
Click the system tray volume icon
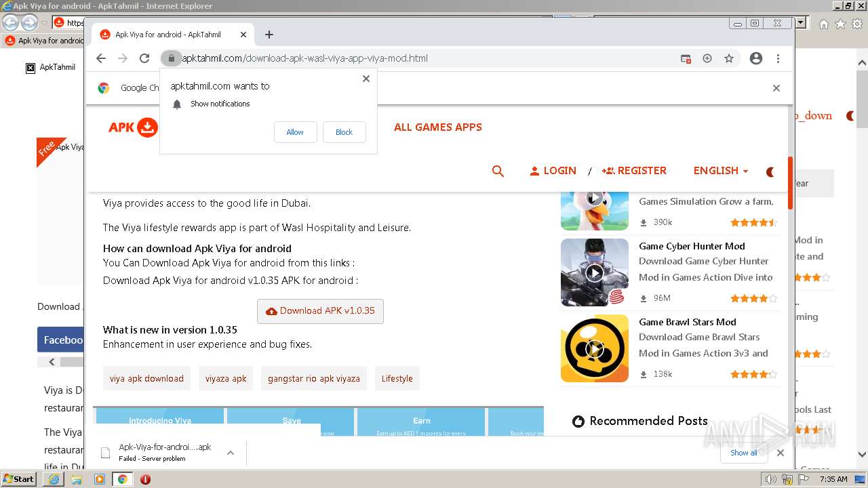pos(771,479)
